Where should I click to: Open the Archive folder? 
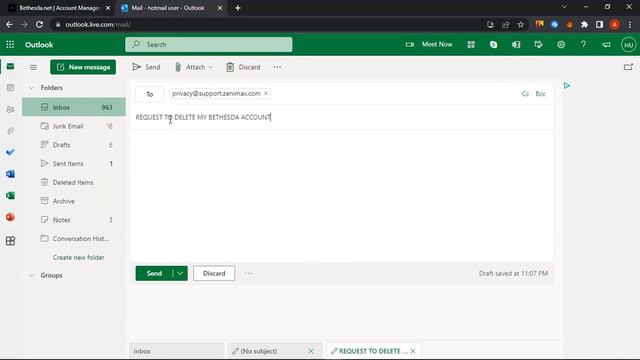[74, 201]
